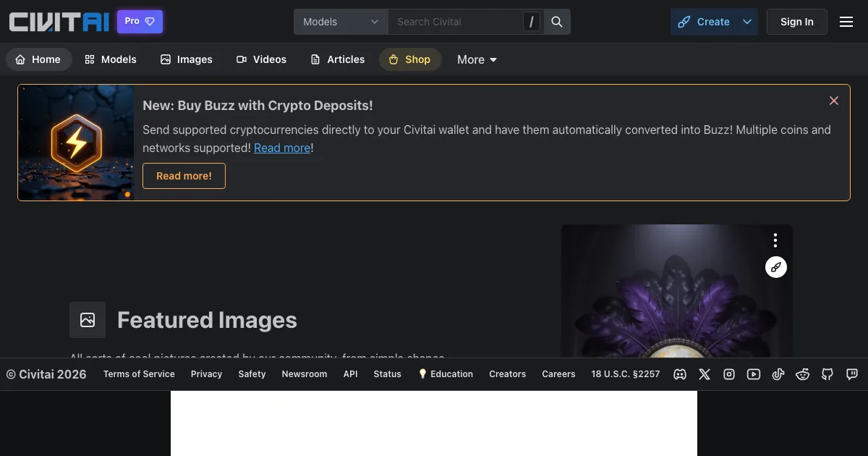The image size is (868, 456).
Task: Dismiss the Buzz crypto announcement banner
Action: (x=834, y=101)
